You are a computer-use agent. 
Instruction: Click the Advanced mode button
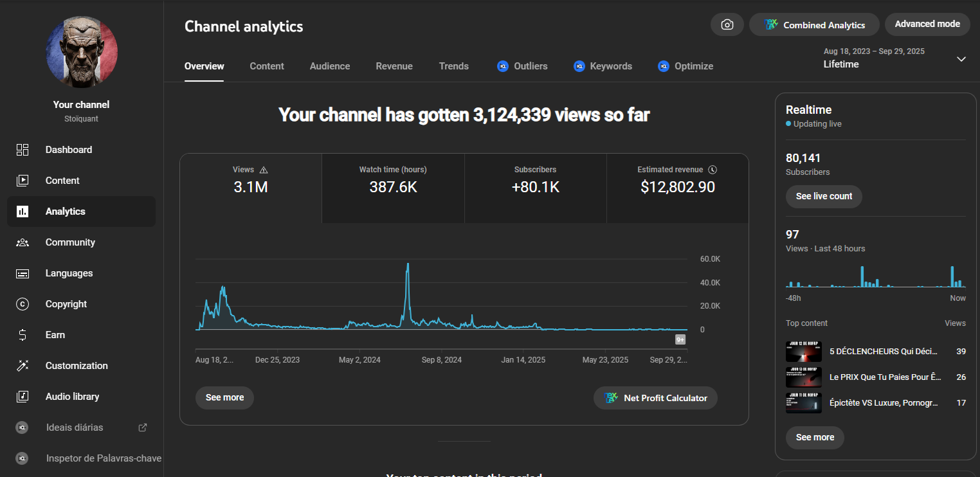coord(927,24)
